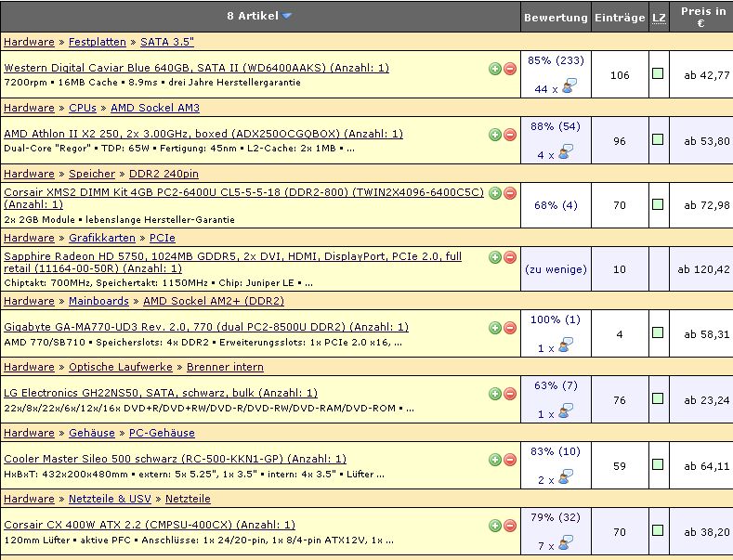This screenshot has width=733, height=560.
Task: Open DDR2 240pin subcategory
Action: coord(164,174)
